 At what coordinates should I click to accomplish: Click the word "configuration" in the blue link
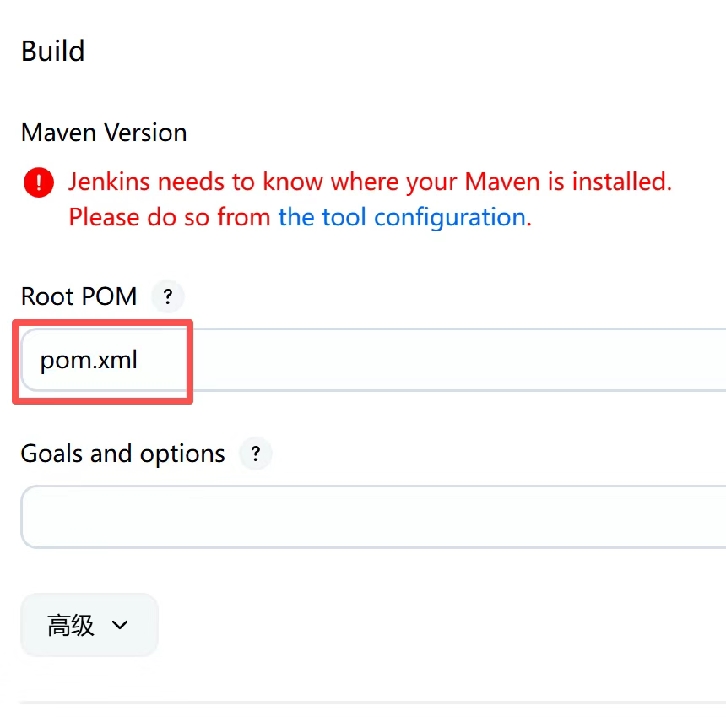point(450,218)
